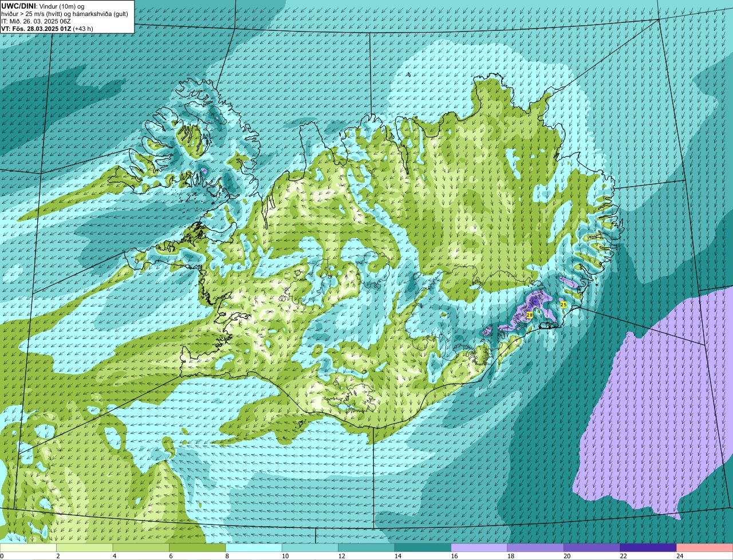
Task: Click the yellow "28" maximum gust marker
Action: click(529, 315)
